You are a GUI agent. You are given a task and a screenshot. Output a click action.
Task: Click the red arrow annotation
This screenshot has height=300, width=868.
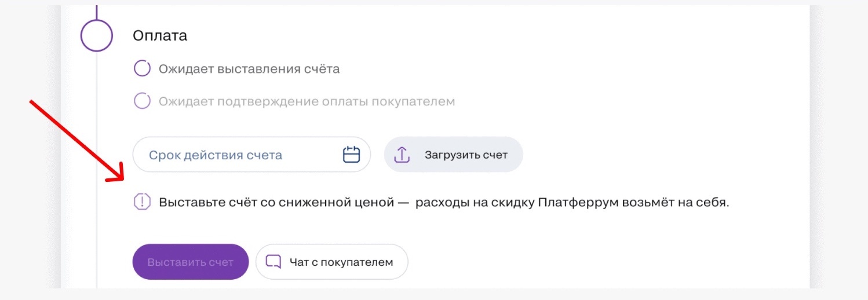76,140
